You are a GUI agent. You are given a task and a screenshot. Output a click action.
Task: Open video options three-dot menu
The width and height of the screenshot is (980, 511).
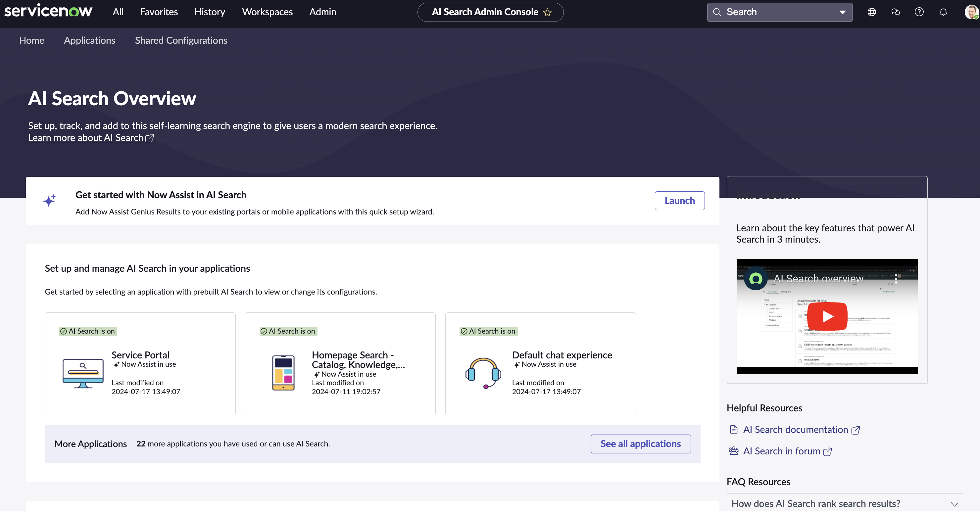896,279
